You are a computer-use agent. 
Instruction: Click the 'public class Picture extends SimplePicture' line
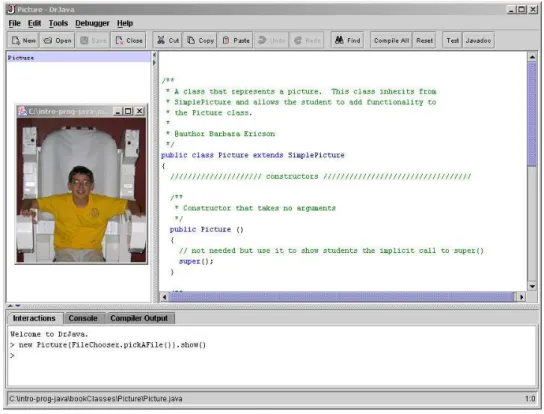click(x=253, y=155)
